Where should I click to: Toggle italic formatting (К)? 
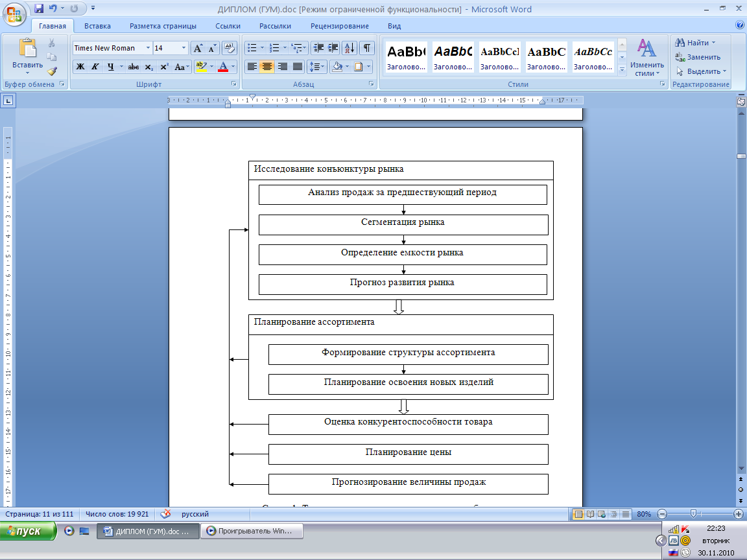[95, 67]
